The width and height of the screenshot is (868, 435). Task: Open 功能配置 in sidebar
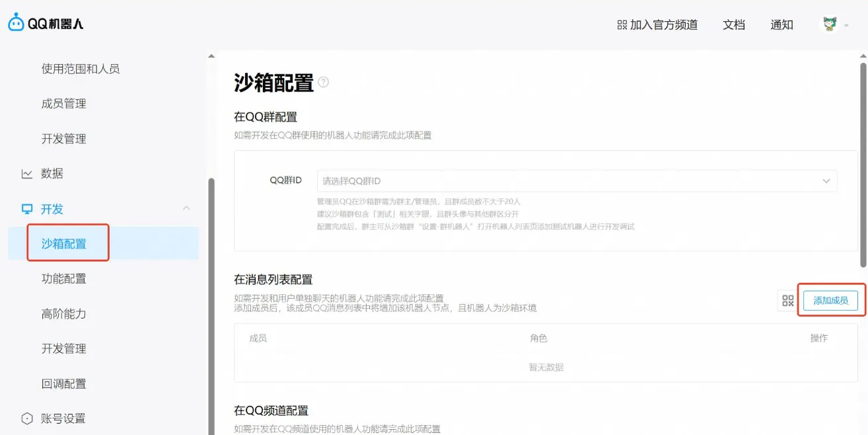coord(64,279)
